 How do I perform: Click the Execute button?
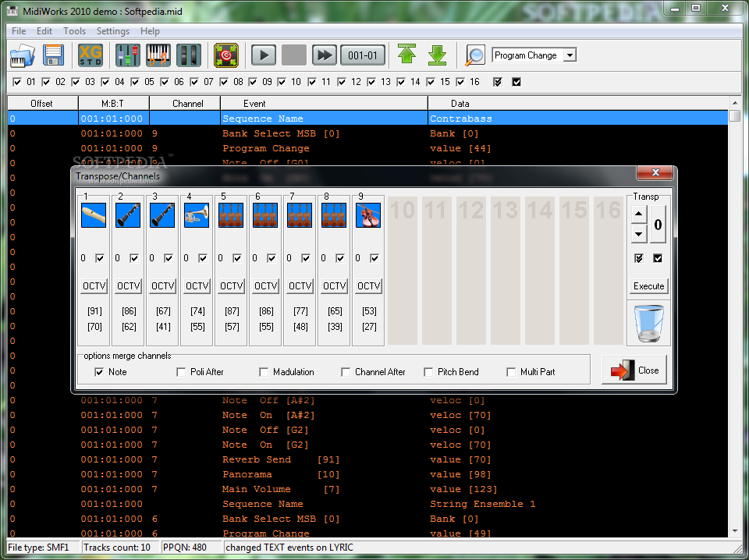pyautogui.click(x=648, y=286)
